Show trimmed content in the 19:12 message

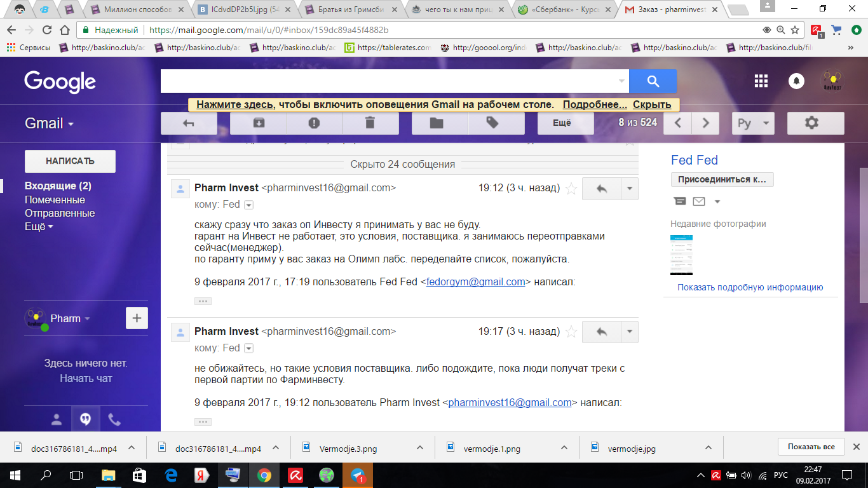(203, 301)
